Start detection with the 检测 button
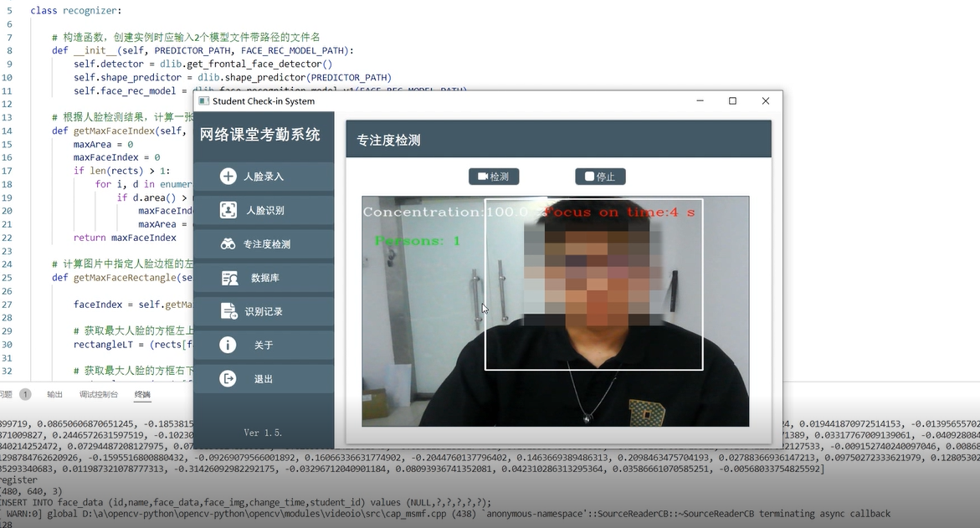980x528 pixels. 494,177
